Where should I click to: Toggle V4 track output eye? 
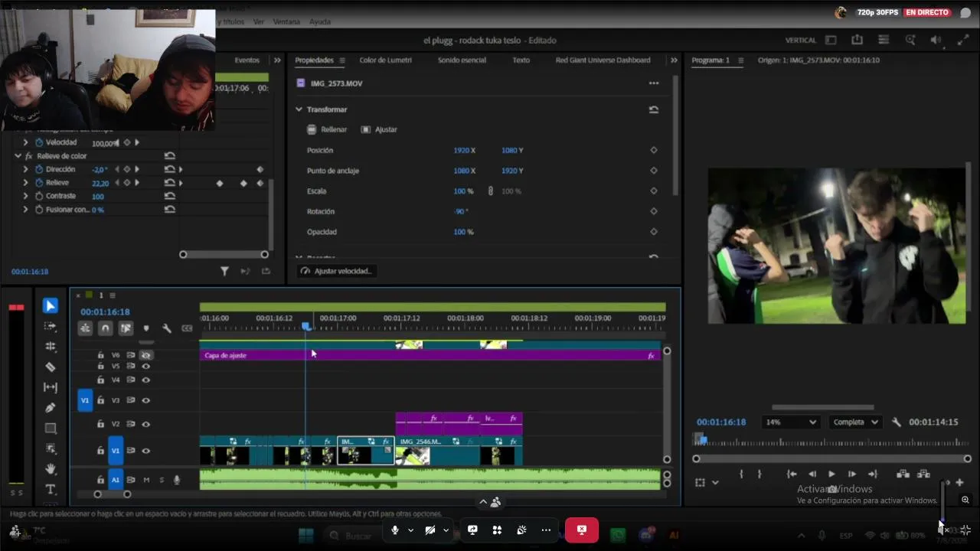pyautogui.click(x=145, y=380)
